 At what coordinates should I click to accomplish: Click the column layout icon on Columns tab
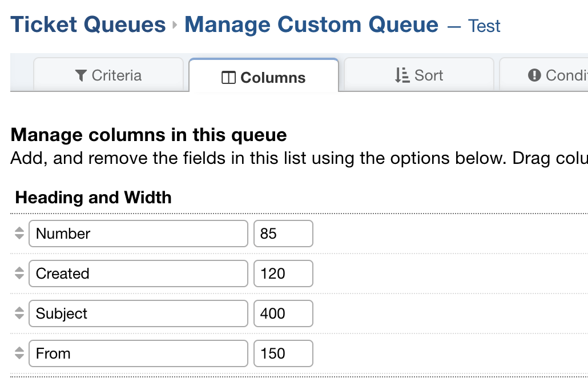pyautogui.click(x=228, y=78)
